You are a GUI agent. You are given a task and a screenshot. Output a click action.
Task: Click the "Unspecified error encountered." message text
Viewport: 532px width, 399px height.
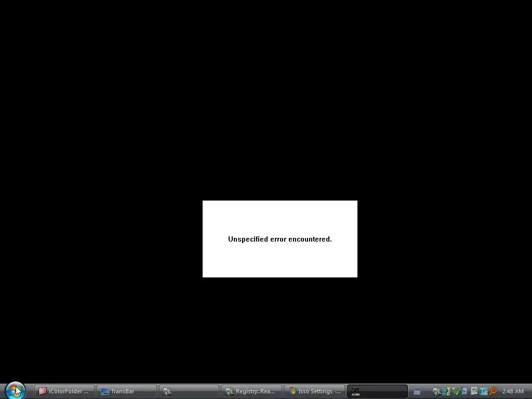(280, 239)
